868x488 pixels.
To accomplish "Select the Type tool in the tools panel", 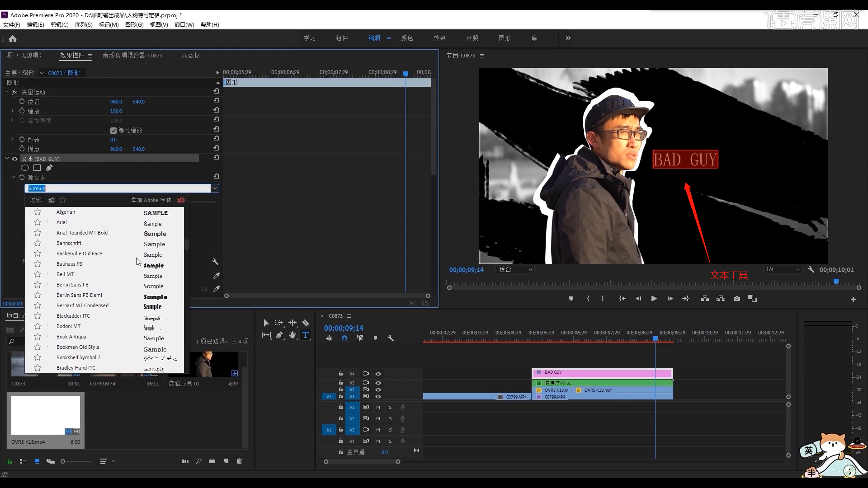I will pos(306,335).
